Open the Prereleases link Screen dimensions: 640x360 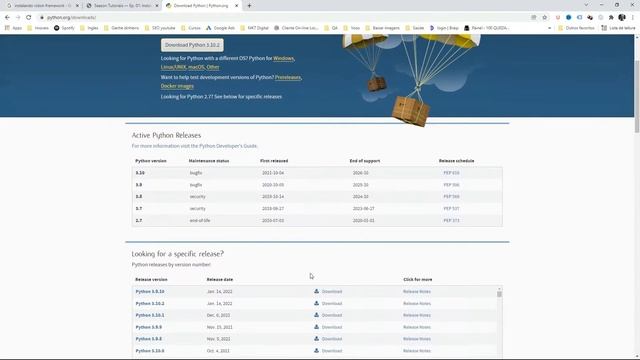point(288,77)
